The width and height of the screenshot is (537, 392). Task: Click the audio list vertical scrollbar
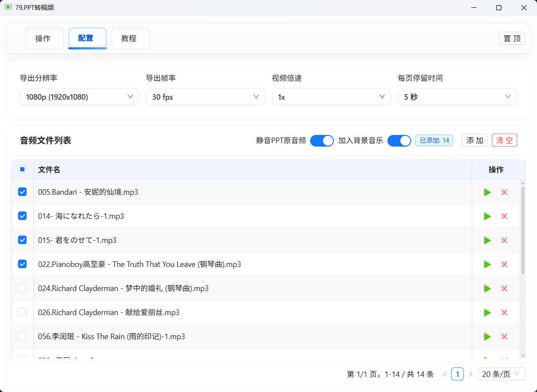523,230
